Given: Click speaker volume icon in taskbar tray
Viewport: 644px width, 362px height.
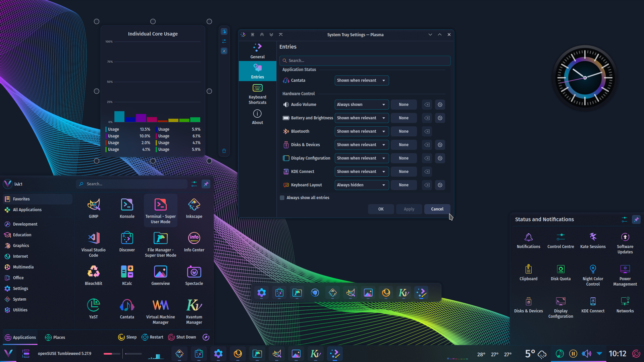Looking at the screenshot, I should [x=586, y=354].
